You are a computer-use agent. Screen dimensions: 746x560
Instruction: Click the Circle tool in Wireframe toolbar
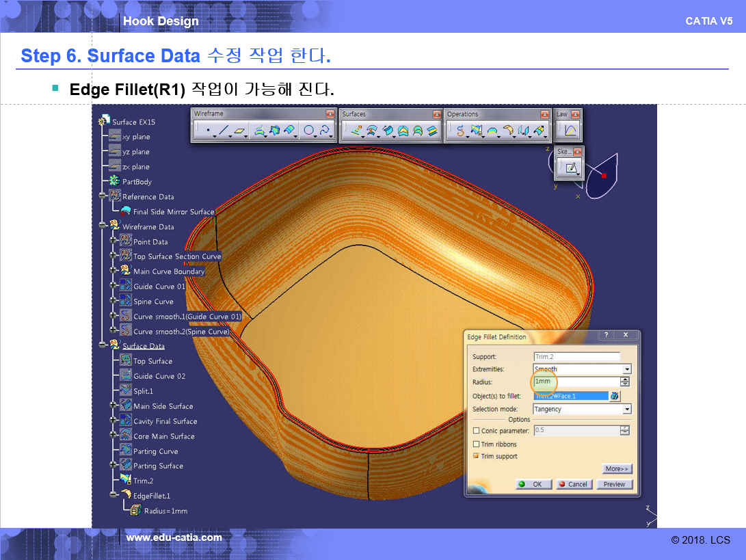click(309, 130)
